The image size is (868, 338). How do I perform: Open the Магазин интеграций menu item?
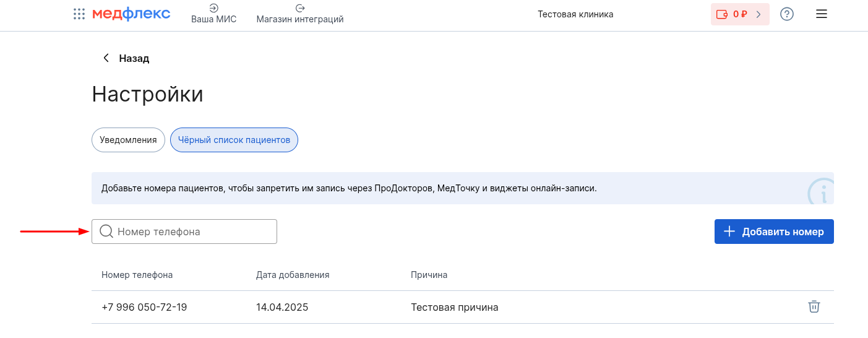click(x=300, y=14)
